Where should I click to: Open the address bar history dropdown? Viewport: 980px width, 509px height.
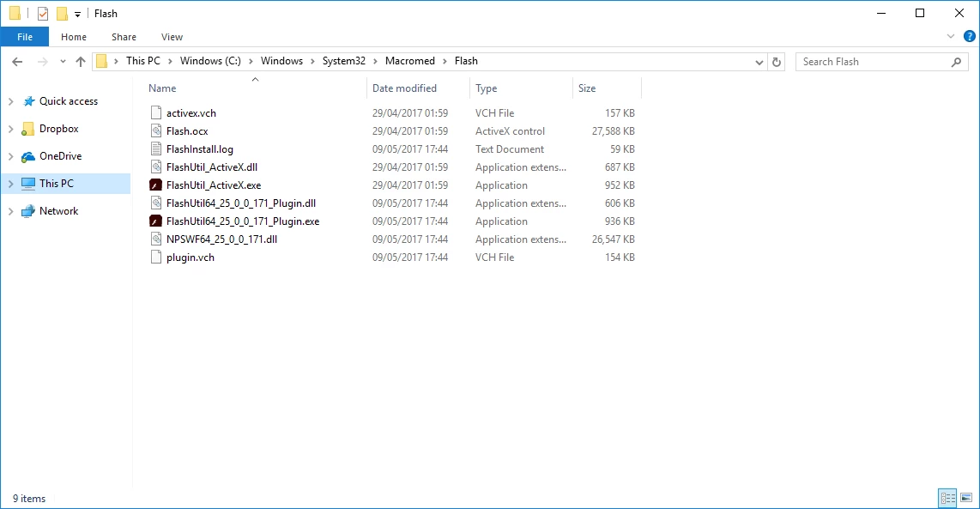(759, 62)
